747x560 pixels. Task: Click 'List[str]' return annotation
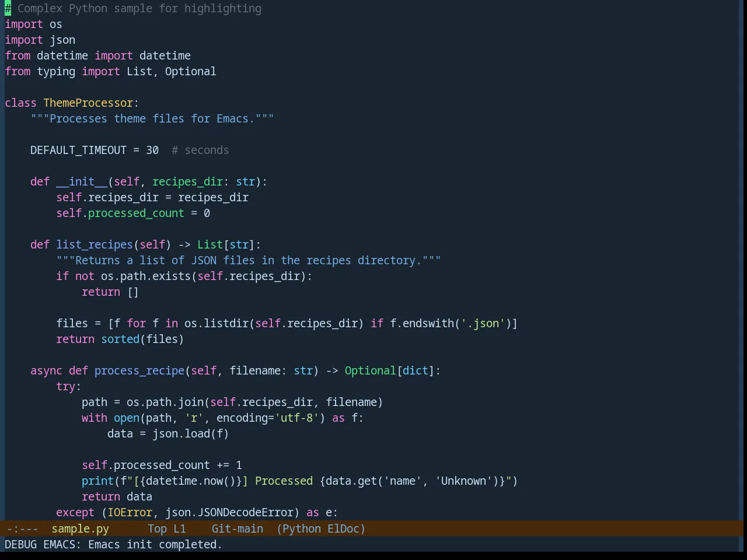226,244
